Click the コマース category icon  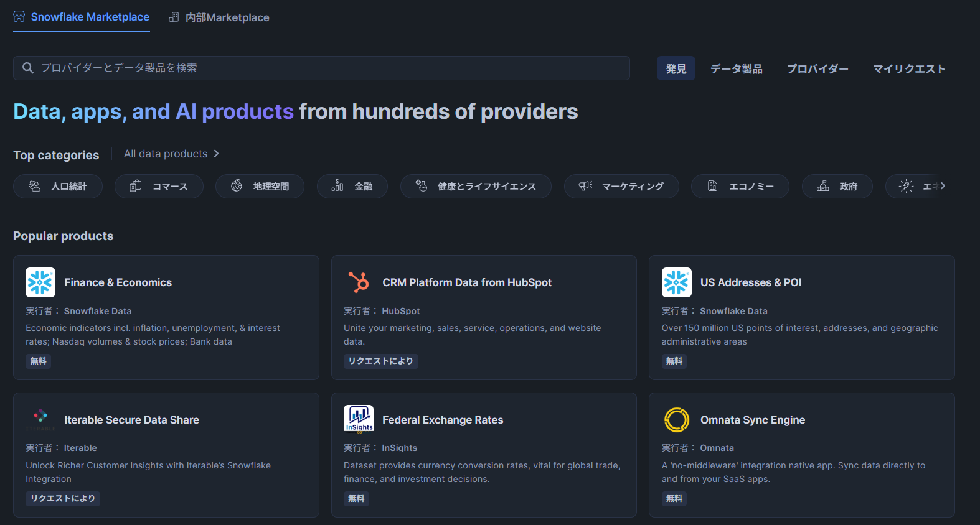coord(136,186)
